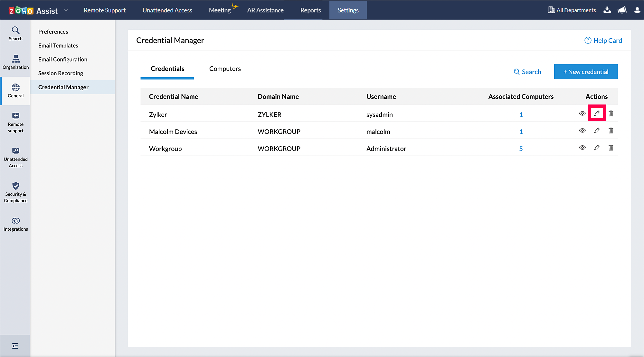
Task: Click the download icon in top bar
Action: click(x=607, y=10)
